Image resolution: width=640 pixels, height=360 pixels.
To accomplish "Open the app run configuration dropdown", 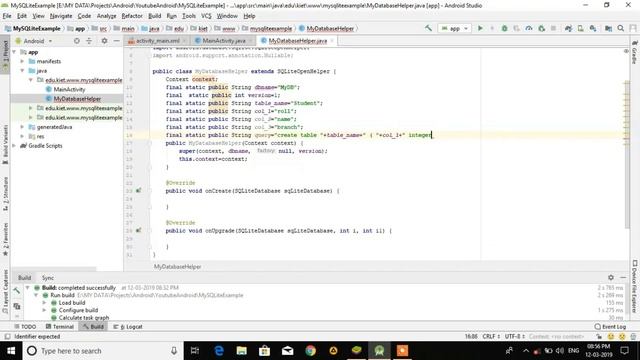I will [454, 28].
